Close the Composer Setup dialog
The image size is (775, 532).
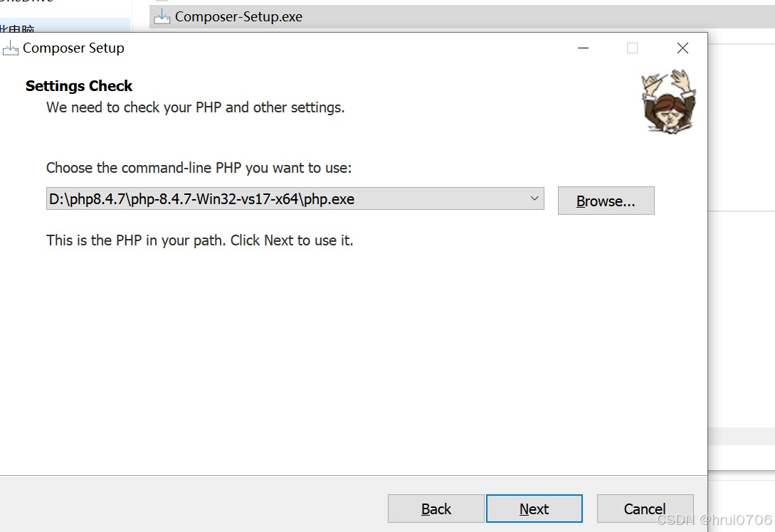pos(682,48)
